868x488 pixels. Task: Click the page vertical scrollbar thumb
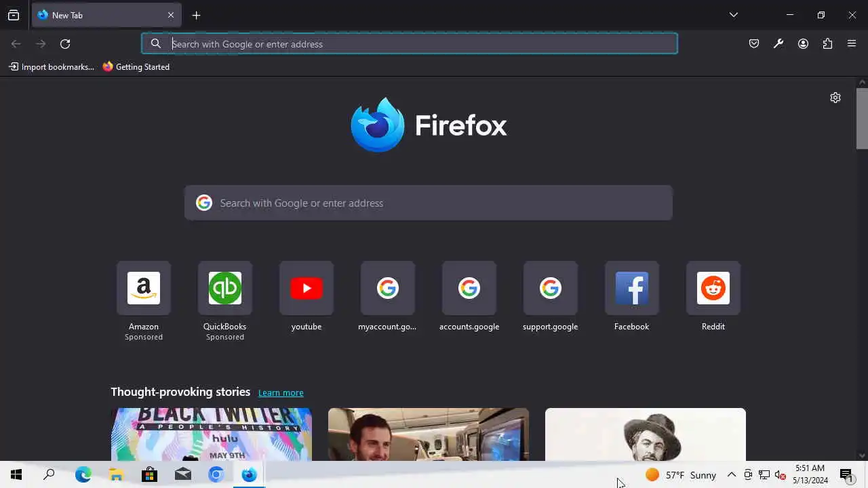pos(862,118)
